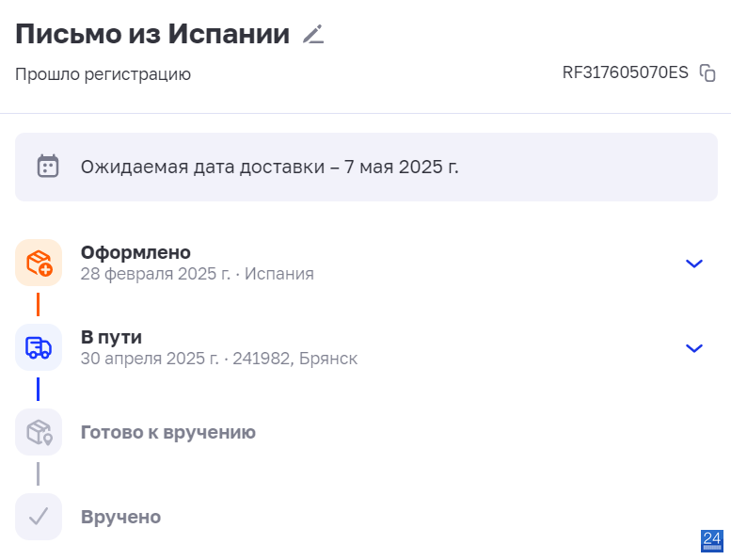
Task: Click the Вручено step label
Action: click(120, 517)
